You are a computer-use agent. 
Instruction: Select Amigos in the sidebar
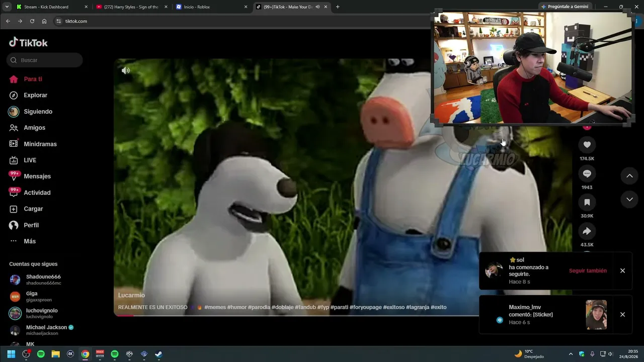click(x=34, y=128)
